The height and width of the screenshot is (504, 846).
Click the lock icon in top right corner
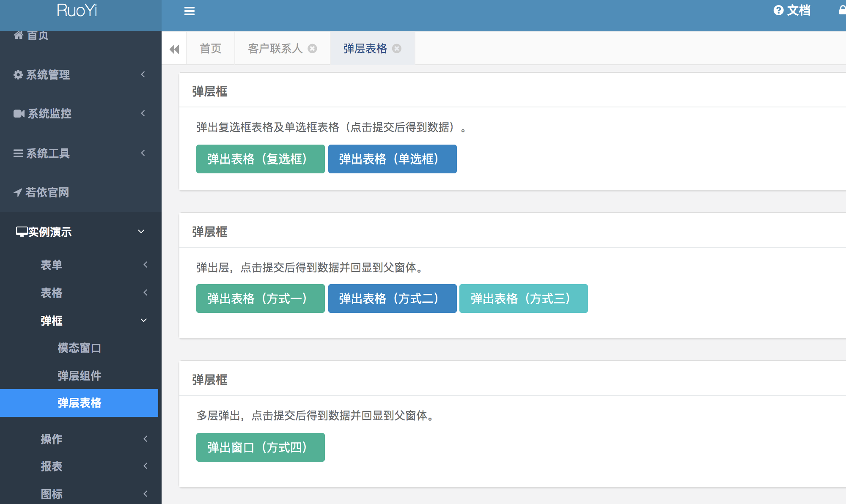(x=842, y=10)
